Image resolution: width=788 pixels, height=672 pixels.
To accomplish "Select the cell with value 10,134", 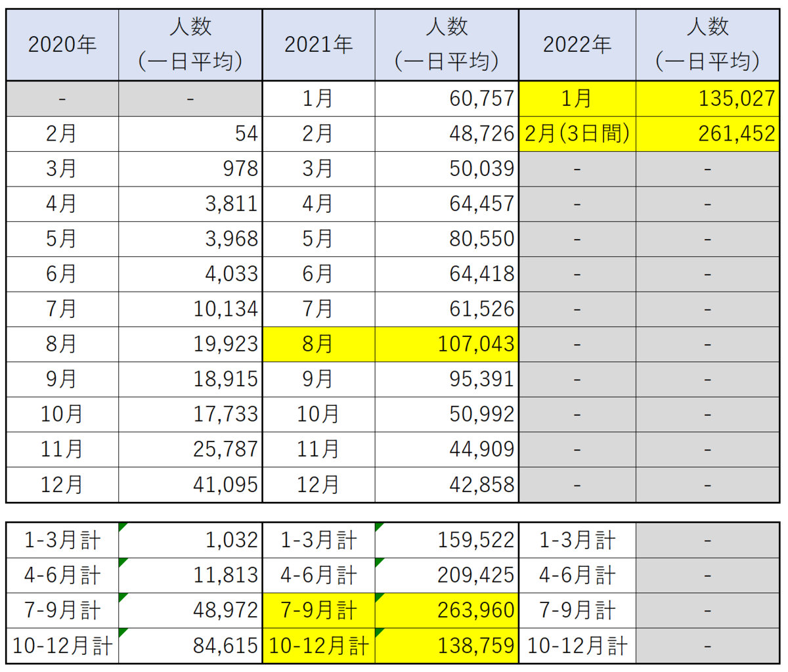I will [190, 309].
